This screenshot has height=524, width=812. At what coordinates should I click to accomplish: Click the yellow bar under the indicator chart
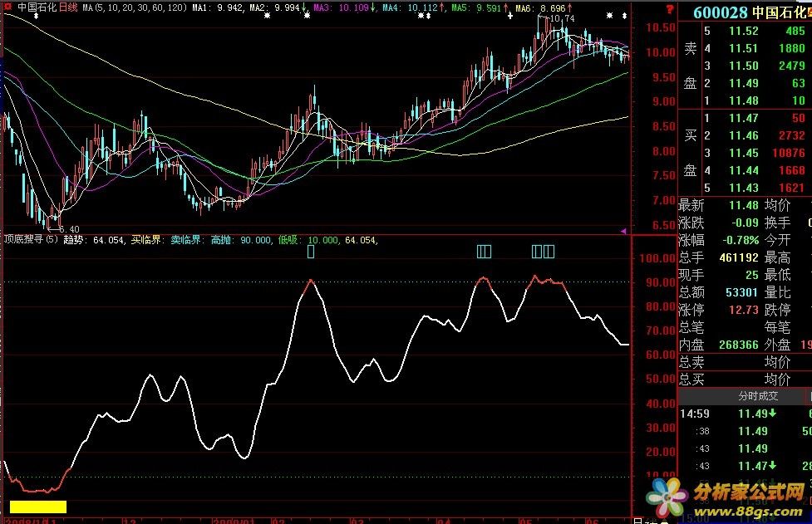tap(37, 507)
